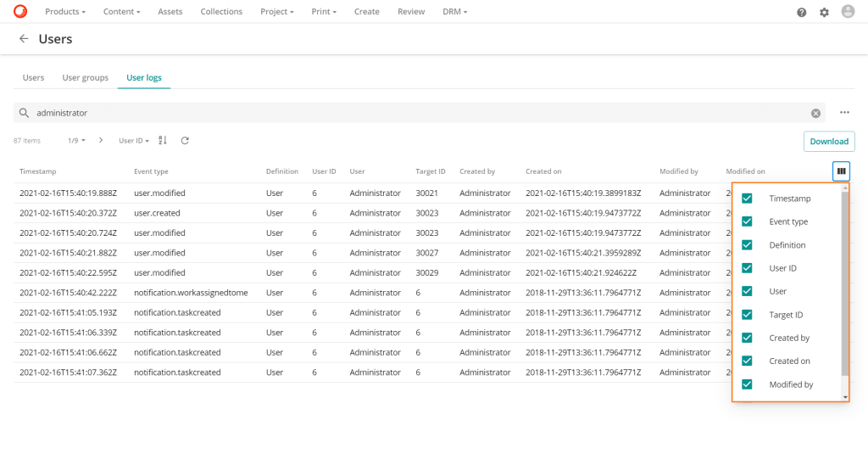
Task: Refresh the user logs list
Action: click(185, 141)
